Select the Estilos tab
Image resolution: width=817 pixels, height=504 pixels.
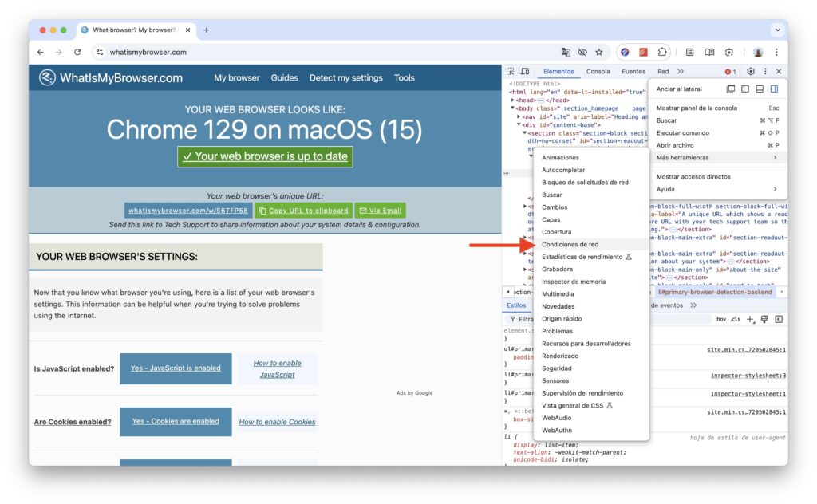[x=516, y=305]
